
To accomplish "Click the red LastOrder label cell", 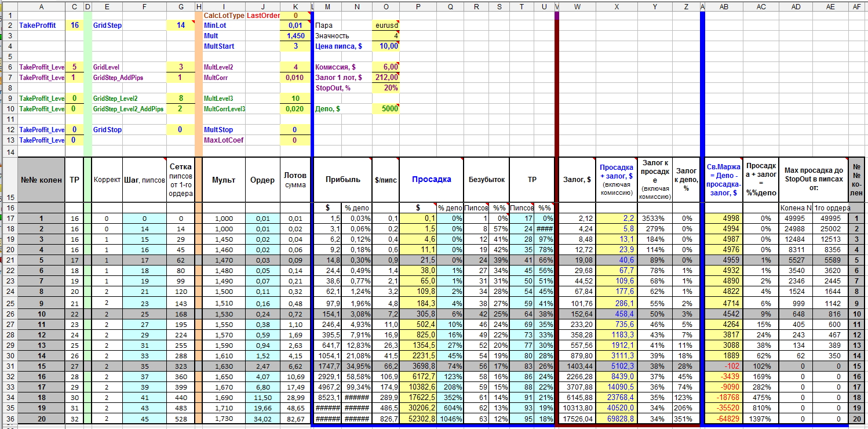I will pos(263,16).
